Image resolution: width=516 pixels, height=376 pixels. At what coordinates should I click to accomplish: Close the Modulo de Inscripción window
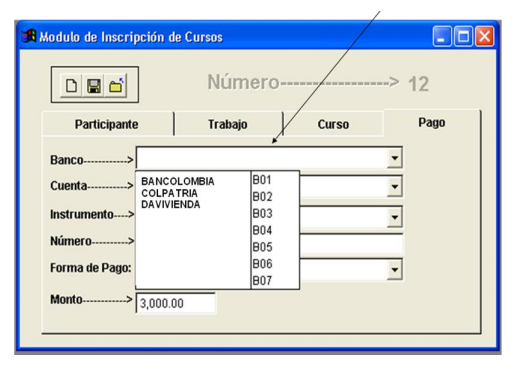tap(484, 36)
